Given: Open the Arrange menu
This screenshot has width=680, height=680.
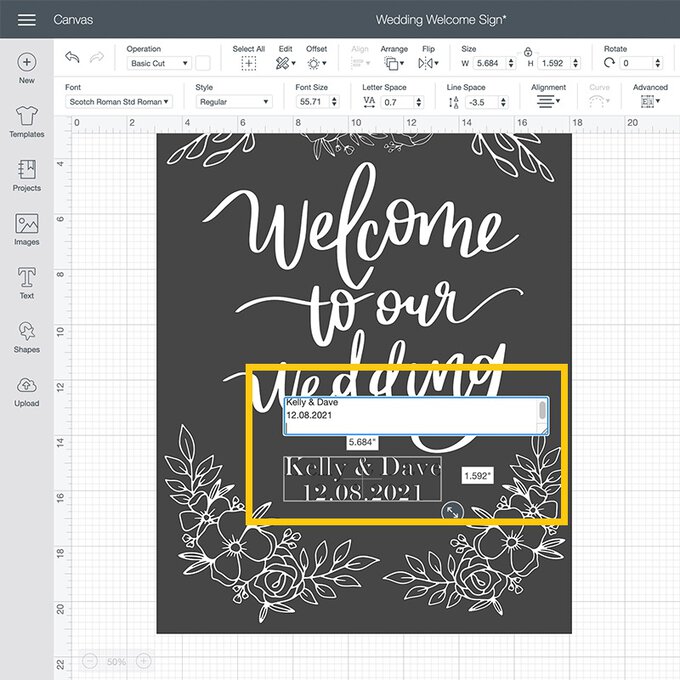Looking at the screenshot, I should [x=394, y=63].
